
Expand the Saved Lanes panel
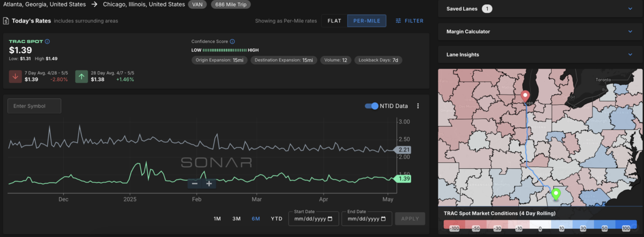coord(539,9)
